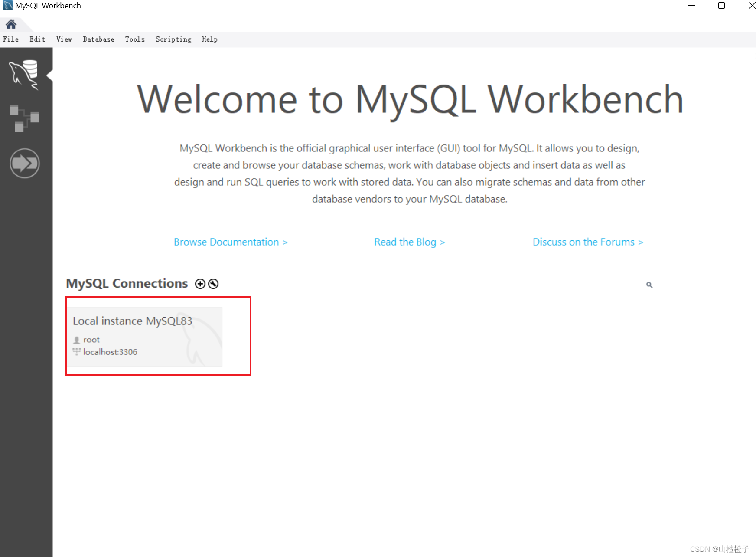Image resolution: width=756 pixels, height=557 pixels.
Task: Select the home tab icon above the menu
Action: (x=12, y=24)
